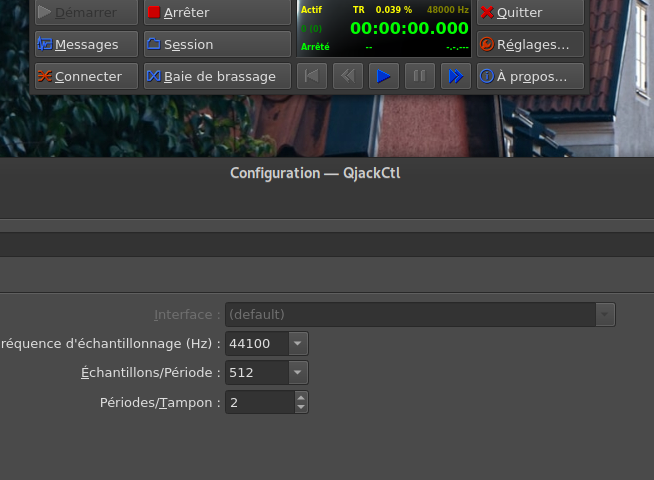Start transport with the blue play button
Viewport: 654px width, 480px height.
coord(384,76)
